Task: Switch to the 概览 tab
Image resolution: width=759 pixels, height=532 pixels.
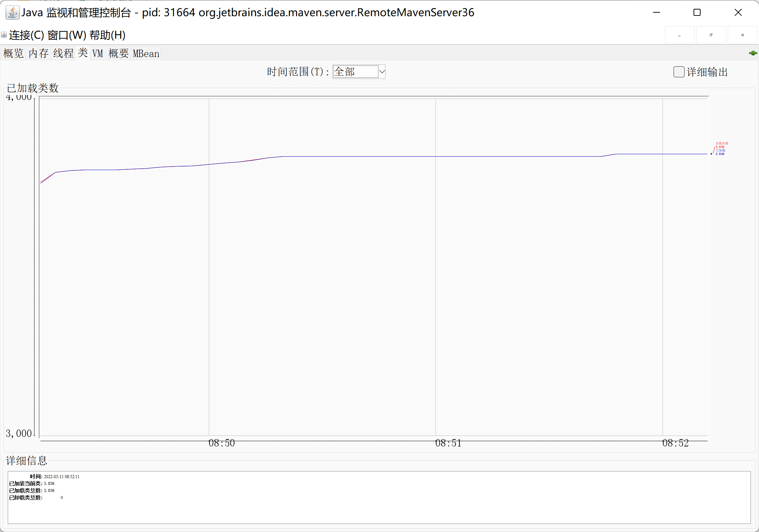Action: (13, 54)
